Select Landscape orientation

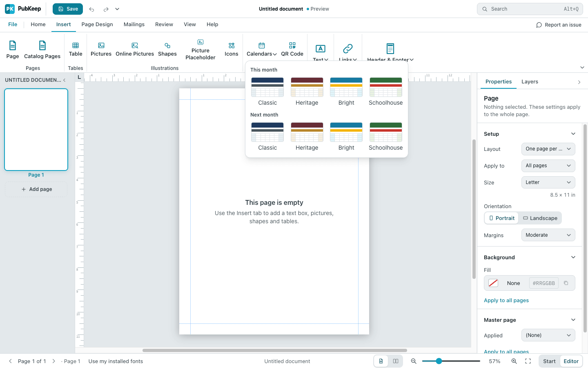tap(540, 218)
